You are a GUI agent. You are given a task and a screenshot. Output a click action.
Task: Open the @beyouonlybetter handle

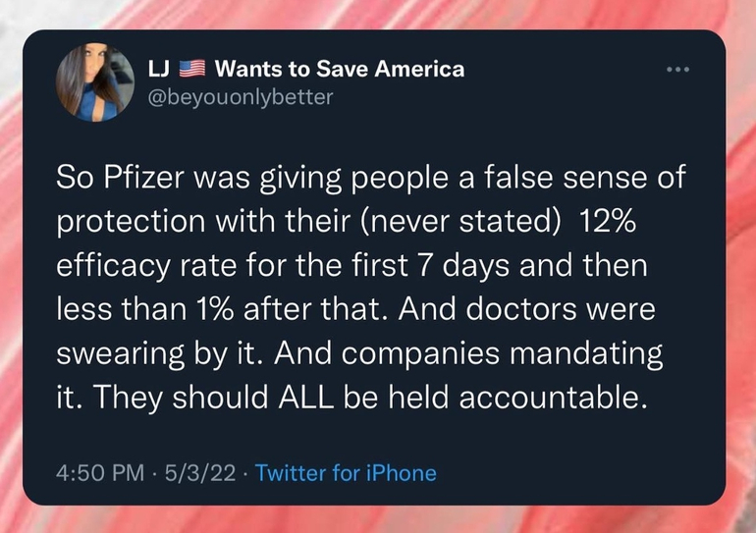tap(240, 96)
